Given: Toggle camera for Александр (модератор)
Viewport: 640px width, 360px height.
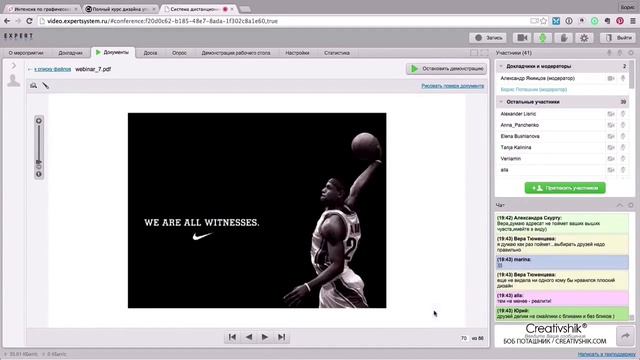Looking at the screenshot, I should (x=611, y=78).
